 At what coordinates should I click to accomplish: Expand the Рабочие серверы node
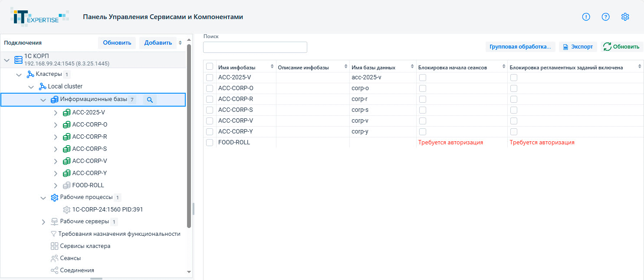(x=43, y=222)
